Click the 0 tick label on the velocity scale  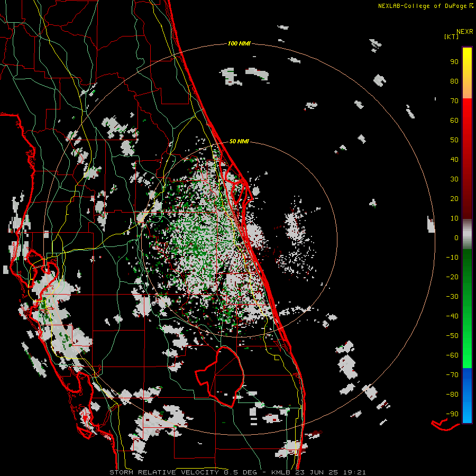pyautogui.click(x=456, y=237)
